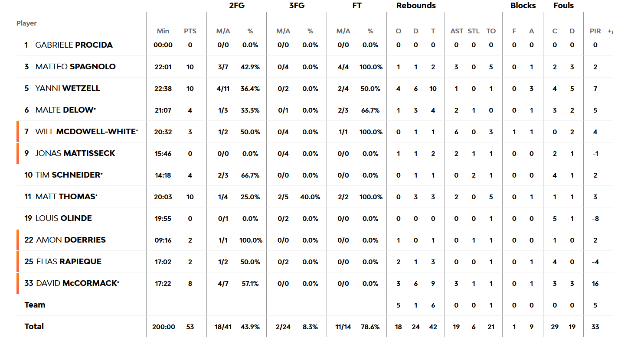Click Matteo Spagnolo's name
644x337 pixels.
point(75,67)
